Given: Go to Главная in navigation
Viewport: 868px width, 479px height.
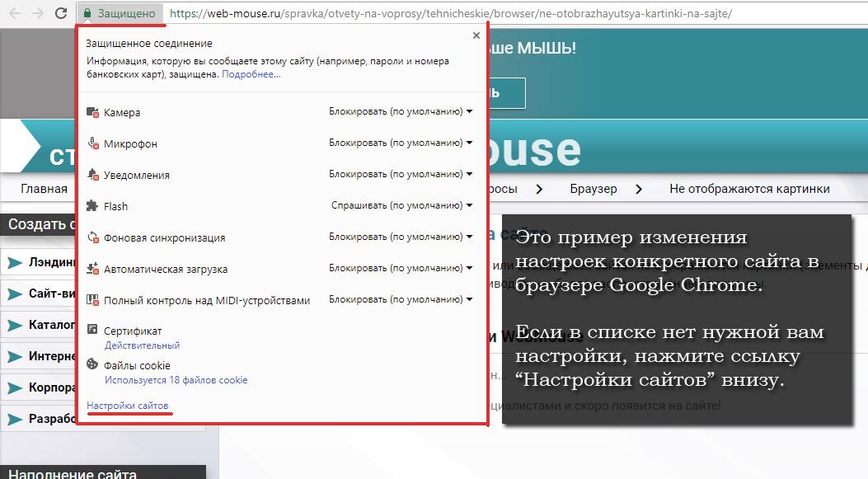Looking at the screenshot, I should [x=45, y=189].
